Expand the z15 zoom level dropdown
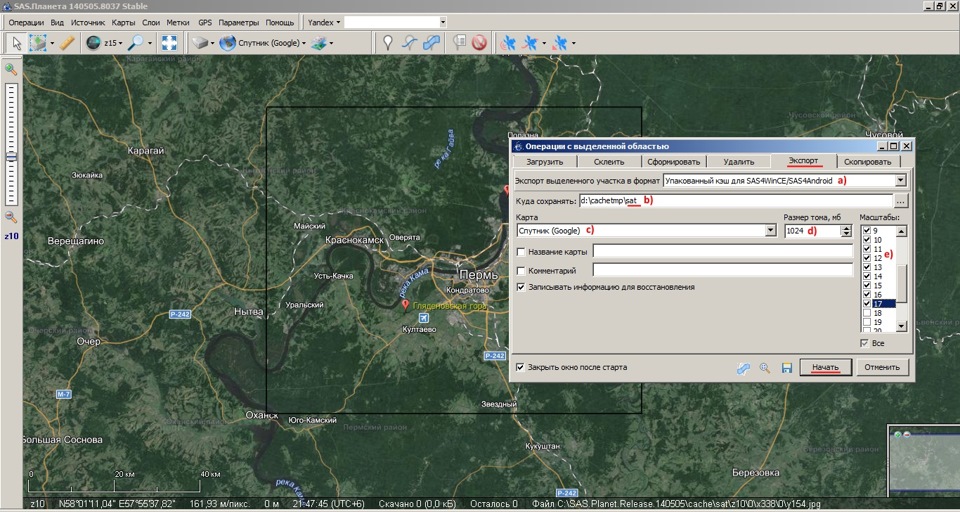Viewport: 960px width, 512px height. tap(120, 43)
